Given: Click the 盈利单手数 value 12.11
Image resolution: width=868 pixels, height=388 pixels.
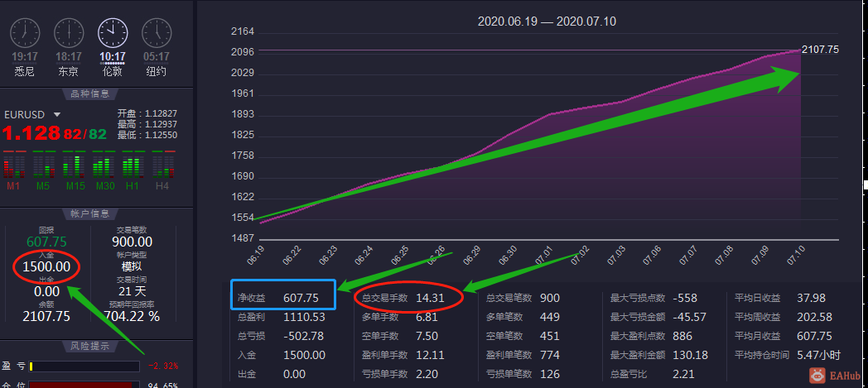Looking at the screenshot, I should tap(430, 355).
